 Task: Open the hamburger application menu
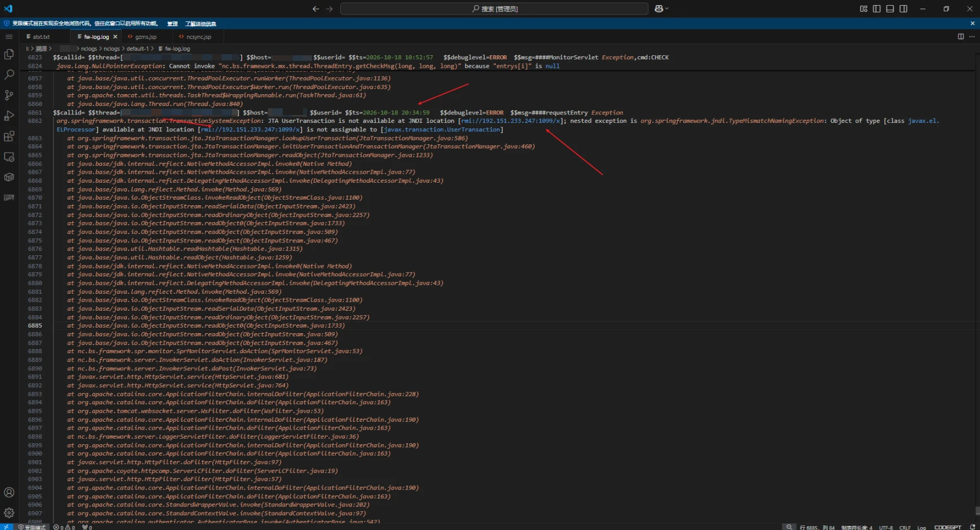[9, 37]
